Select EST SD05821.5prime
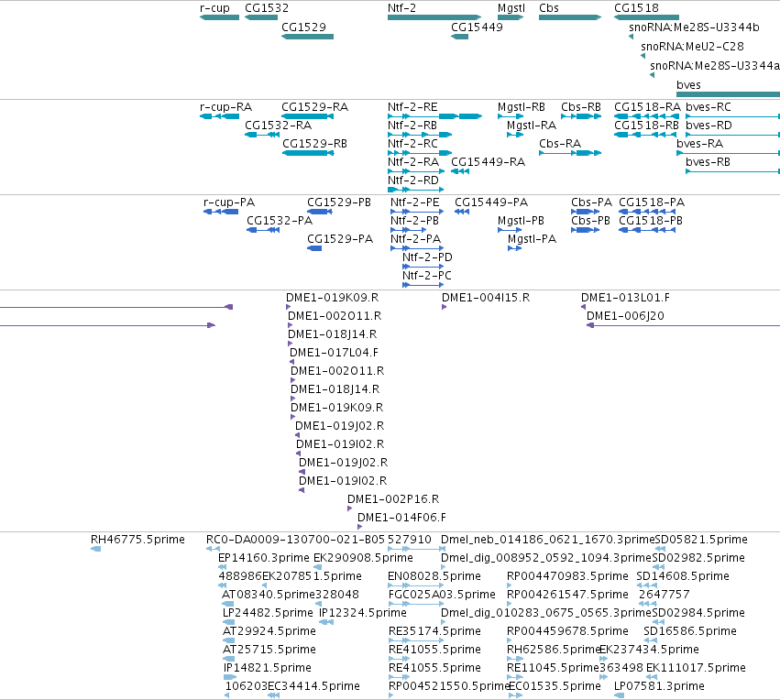This screenshot has height=700, width=780. 660,549
